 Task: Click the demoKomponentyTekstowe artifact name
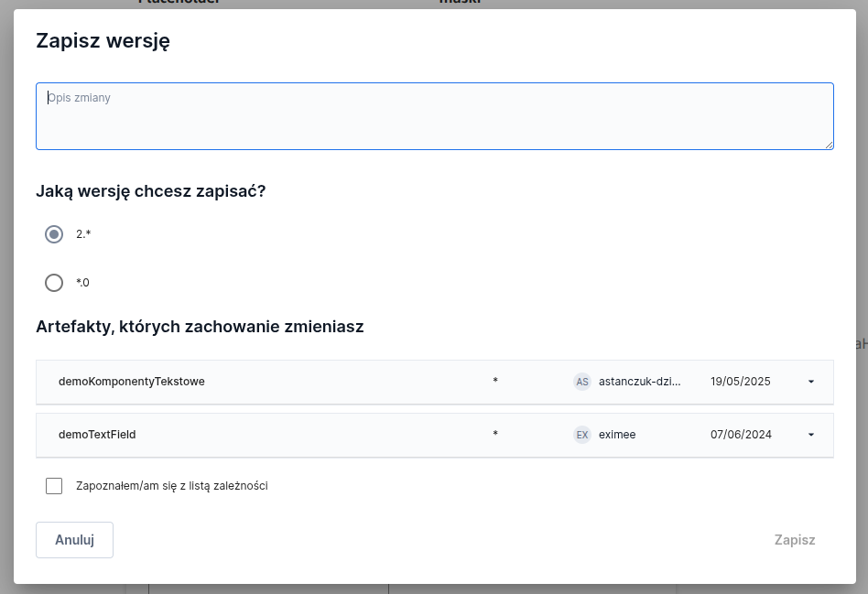point(132,382)
